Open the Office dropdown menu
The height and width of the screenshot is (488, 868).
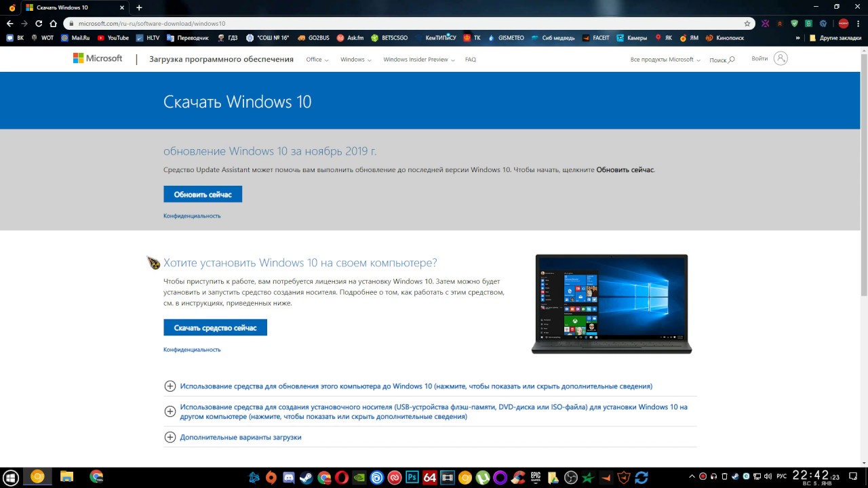[x=317, y=60]
